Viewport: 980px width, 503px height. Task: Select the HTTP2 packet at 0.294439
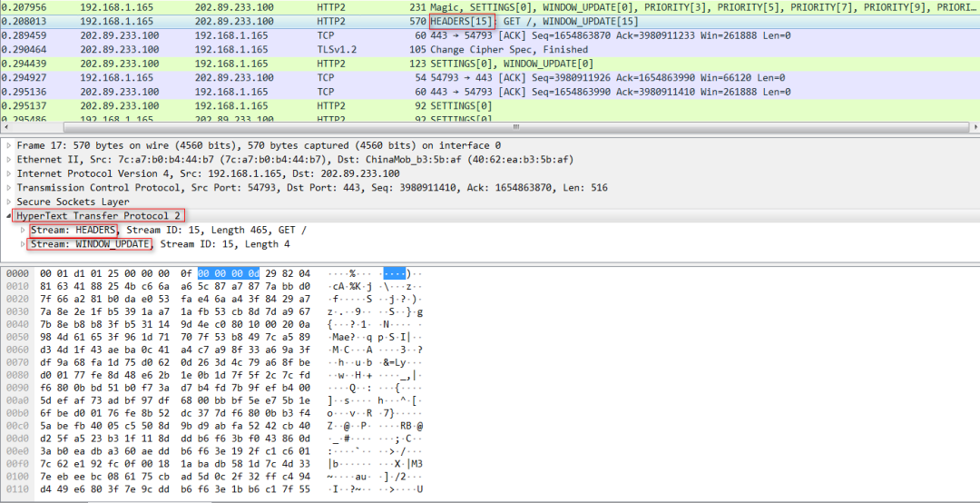pyautogui.click(x=490, y=64)
